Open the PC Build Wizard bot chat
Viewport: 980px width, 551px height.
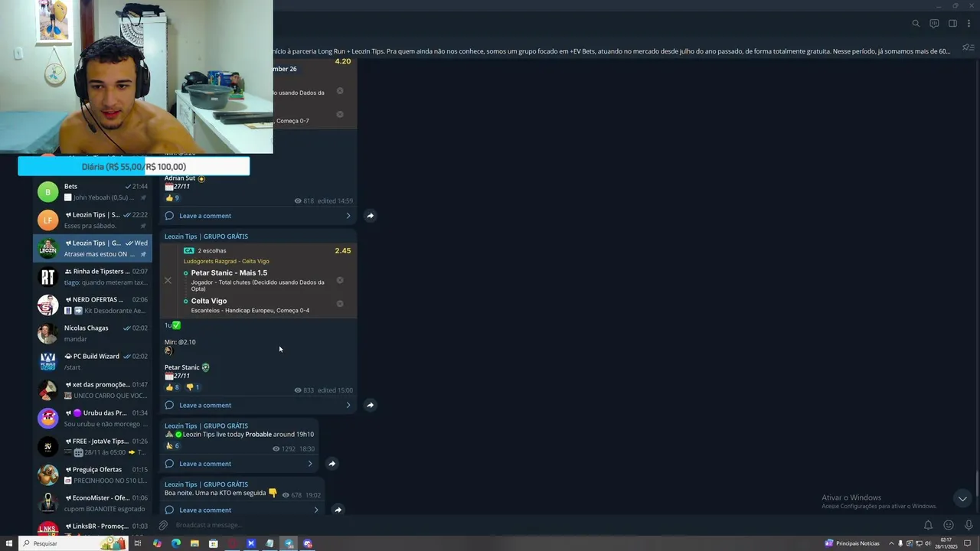[x=93, y=361]
